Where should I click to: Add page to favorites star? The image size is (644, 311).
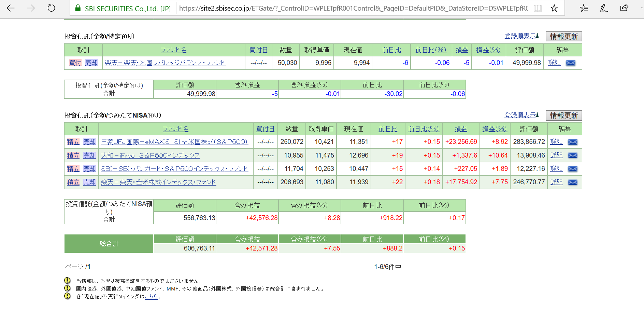tap(554, 8)
